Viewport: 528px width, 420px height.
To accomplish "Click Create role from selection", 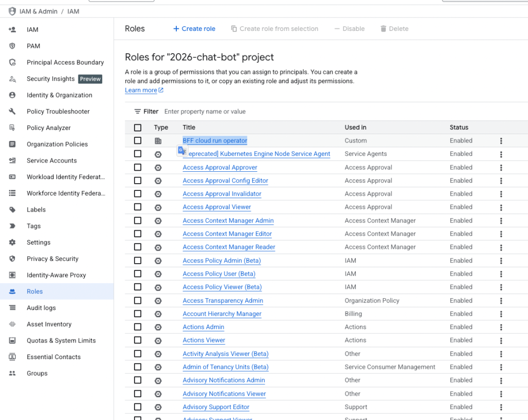I will pos(274,29).
